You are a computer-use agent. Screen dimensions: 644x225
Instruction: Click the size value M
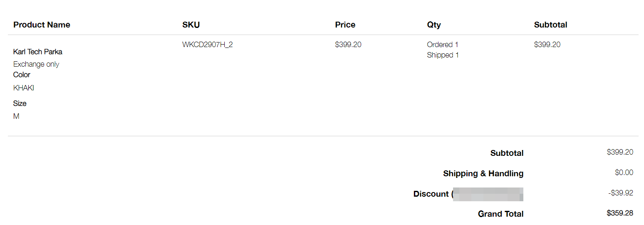pos(16,116)
